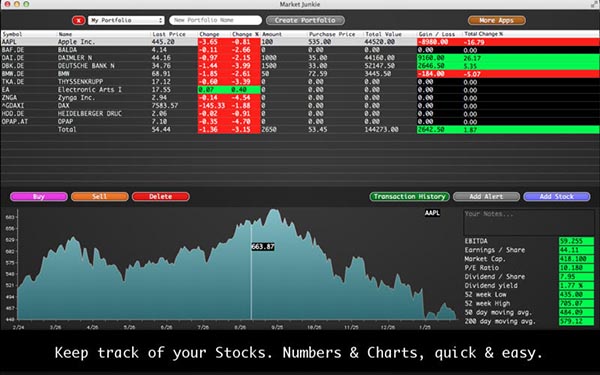Click the Create Portfolio button

(305, 20)
